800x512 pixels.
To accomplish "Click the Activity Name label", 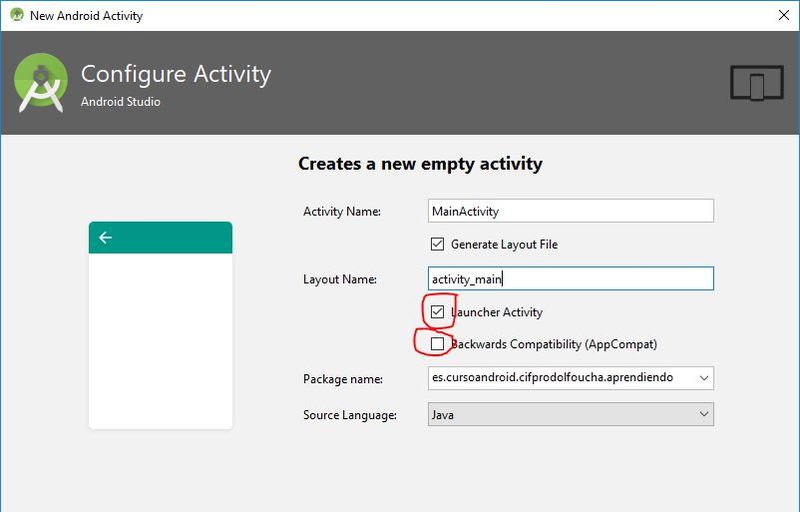I will click(x=342, y=212).
